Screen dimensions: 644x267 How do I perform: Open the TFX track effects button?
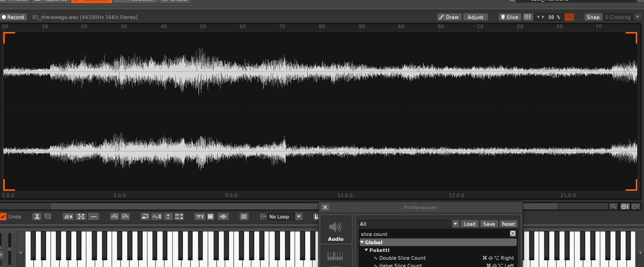(x=199, y=217)
